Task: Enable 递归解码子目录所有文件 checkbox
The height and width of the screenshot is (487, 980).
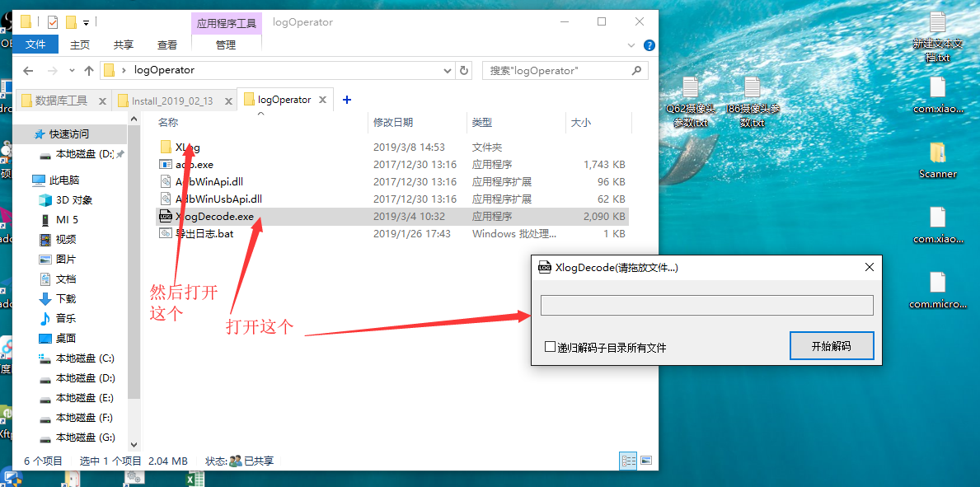Action: tap(551, 347)
